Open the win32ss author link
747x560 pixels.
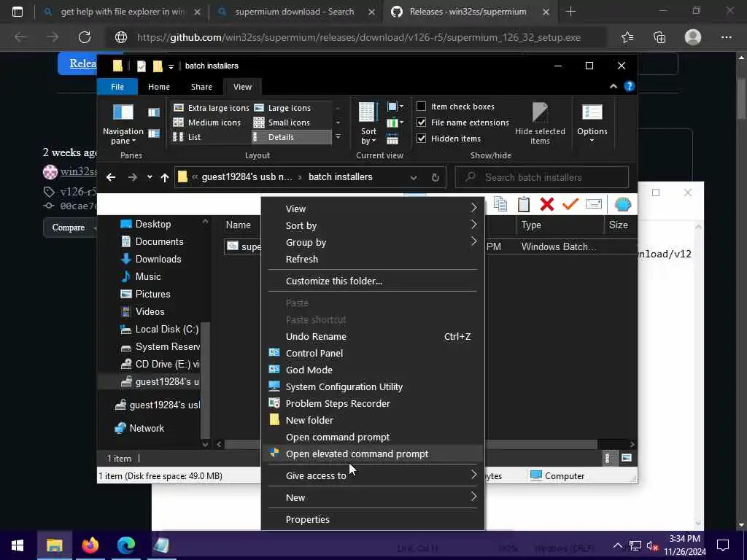coord(78,171)
